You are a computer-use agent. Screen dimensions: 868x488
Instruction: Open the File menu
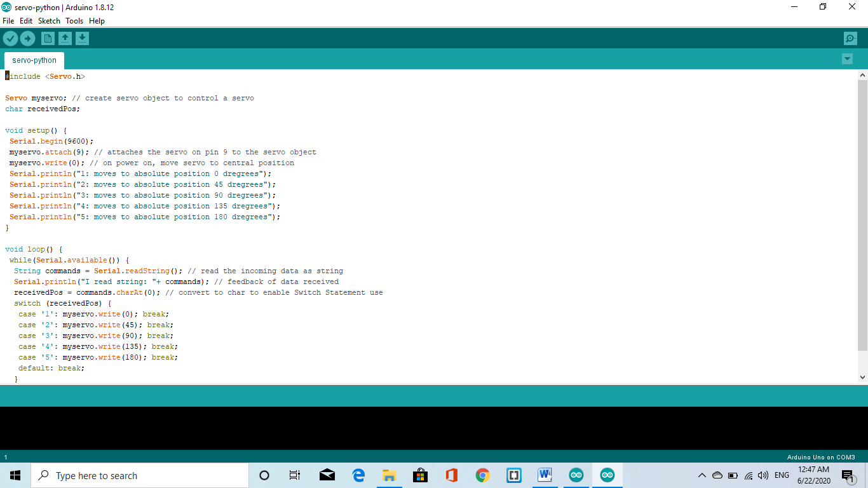click(8, 21)
